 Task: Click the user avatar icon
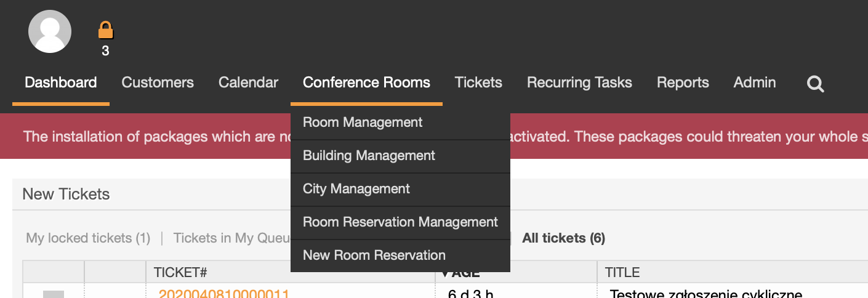tap(50, 31)
